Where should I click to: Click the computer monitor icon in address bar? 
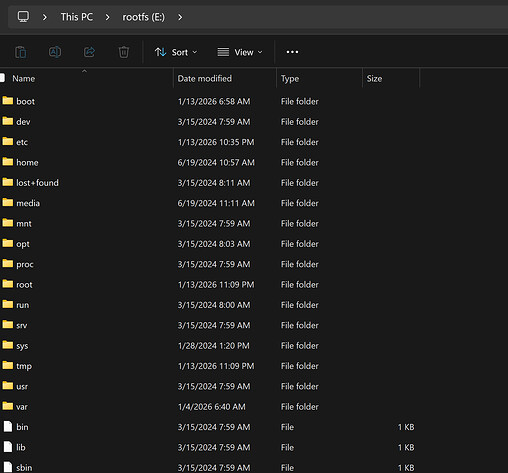pos(23,17)
